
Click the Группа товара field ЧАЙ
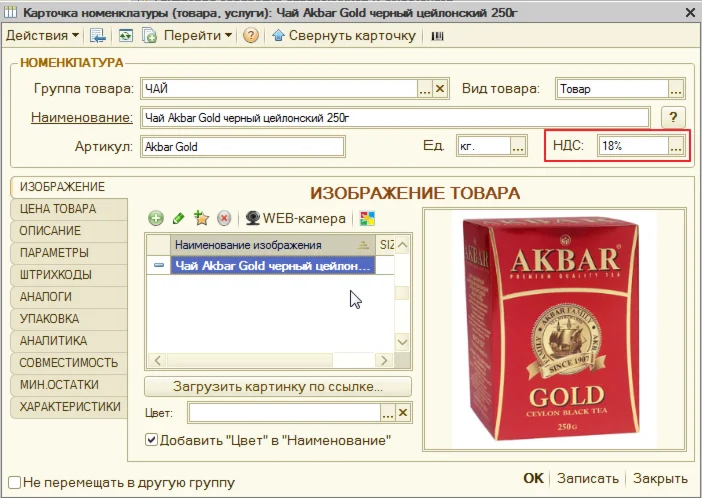click(280, 89)
